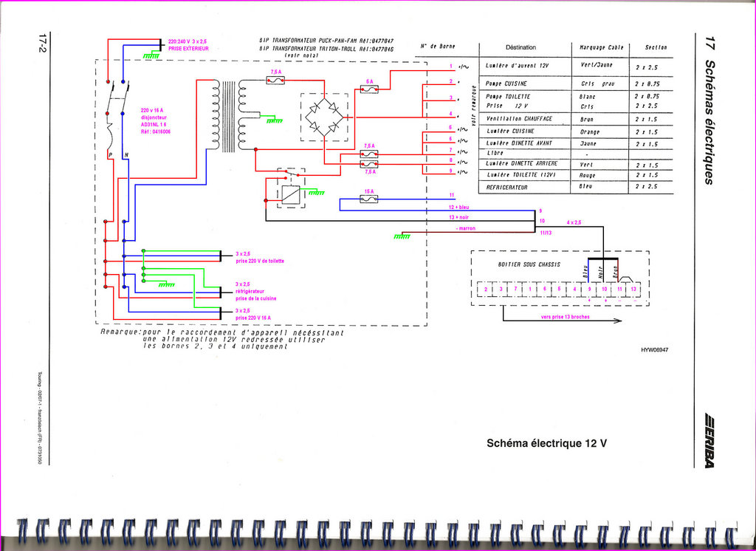The width and height of the screenshot is (756, 551).
Task: Select the relay symbol below the transformer
Action: click(x=289, y=191)
